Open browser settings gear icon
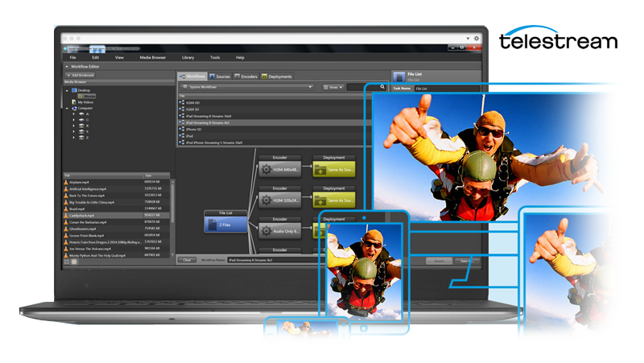 [x=477, y=38]
